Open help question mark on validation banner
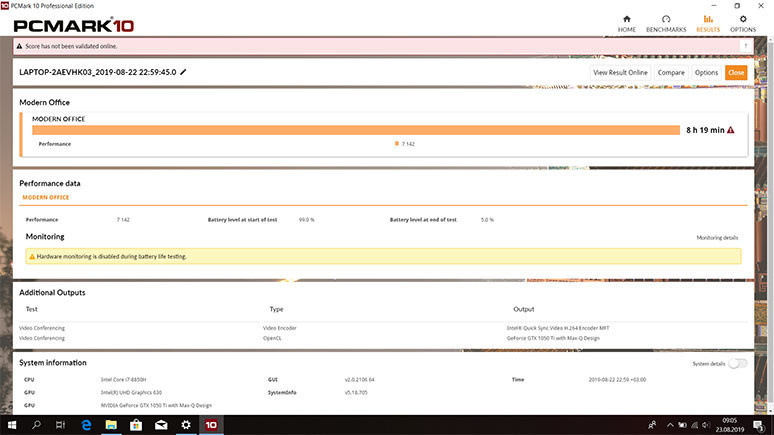Screen dimensions: 774x435 745,46
